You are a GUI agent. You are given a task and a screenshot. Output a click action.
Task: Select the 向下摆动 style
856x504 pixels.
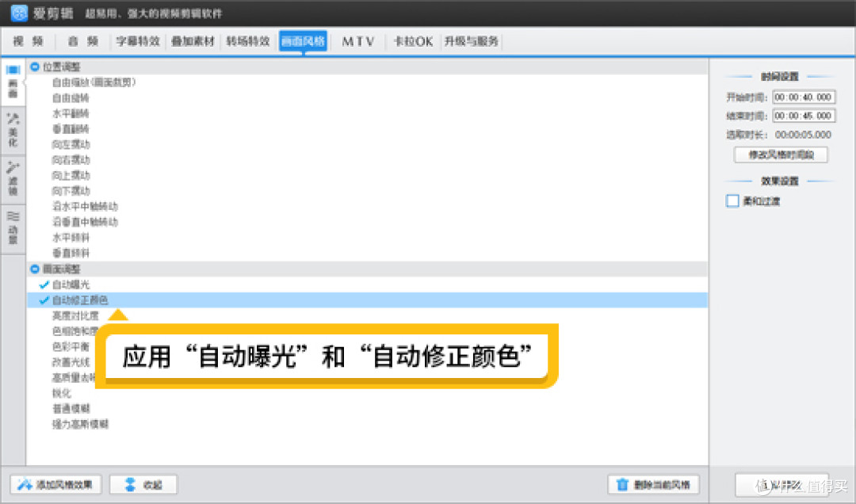click(x=71, y=191)
